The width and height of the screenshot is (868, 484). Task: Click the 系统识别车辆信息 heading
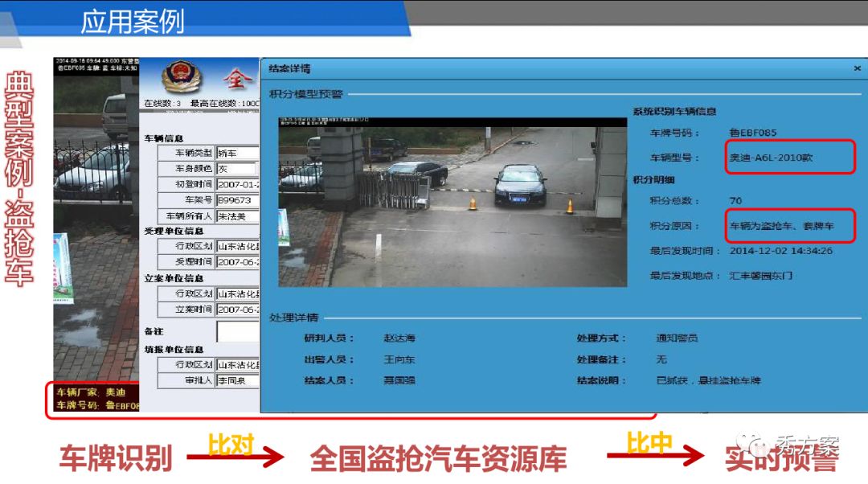pyautogui.click(x=674, y=111)
